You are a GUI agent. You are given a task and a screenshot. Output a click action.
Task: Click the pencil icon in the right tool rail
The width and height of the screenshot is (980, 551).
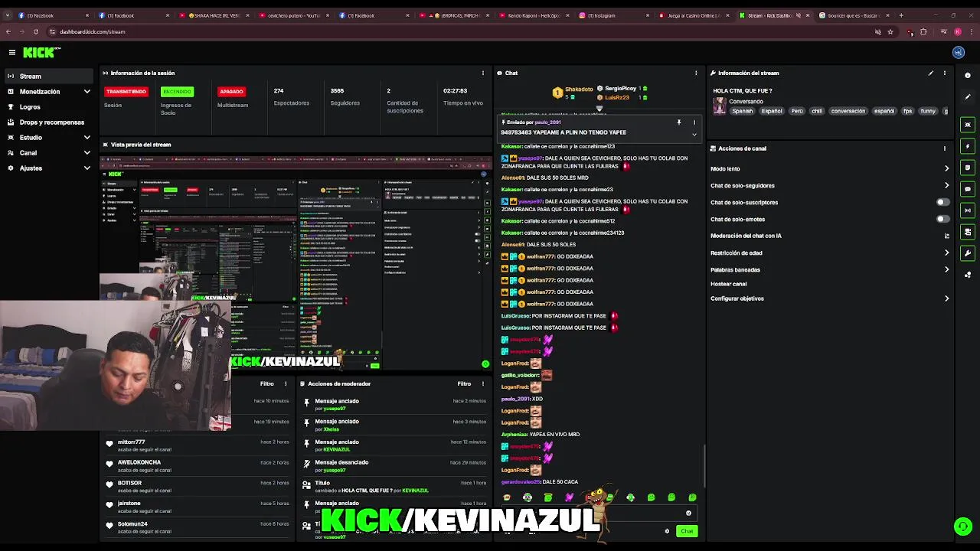968,96
